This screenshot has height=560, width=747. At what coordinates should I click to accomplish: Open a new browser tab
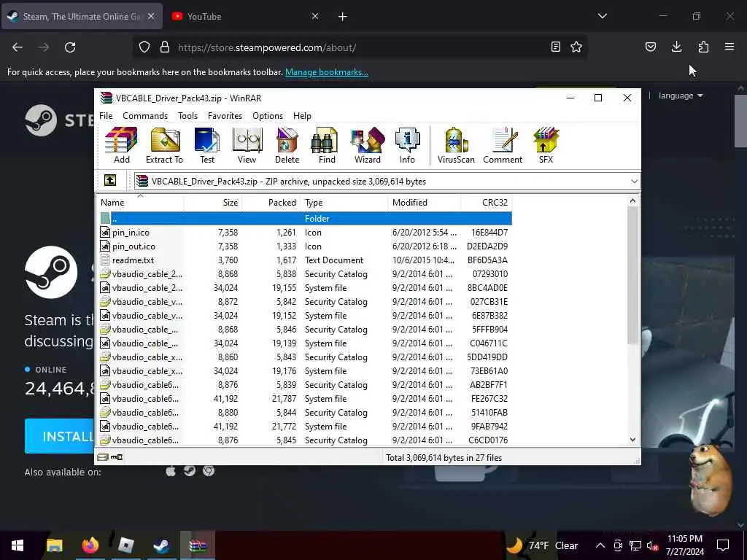(x=343, y=17)
